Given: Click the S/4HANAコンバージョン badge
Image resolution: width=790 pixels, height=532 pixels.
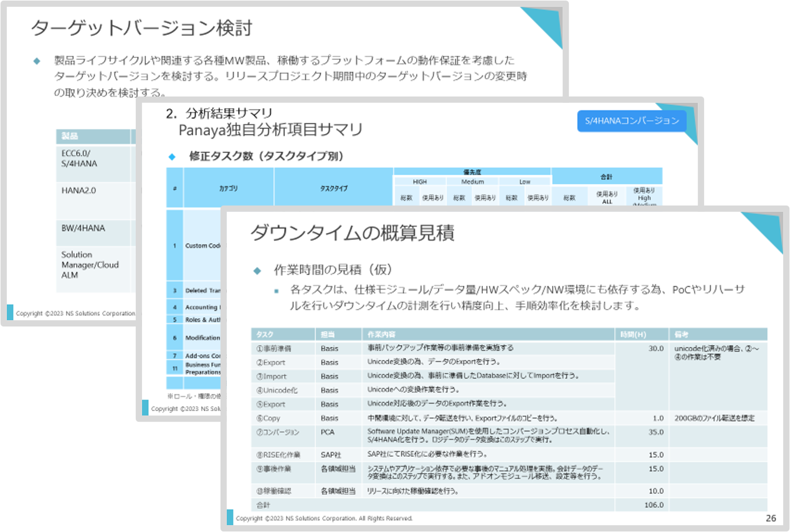Looking at the screenshot, I should coord(632,121).
